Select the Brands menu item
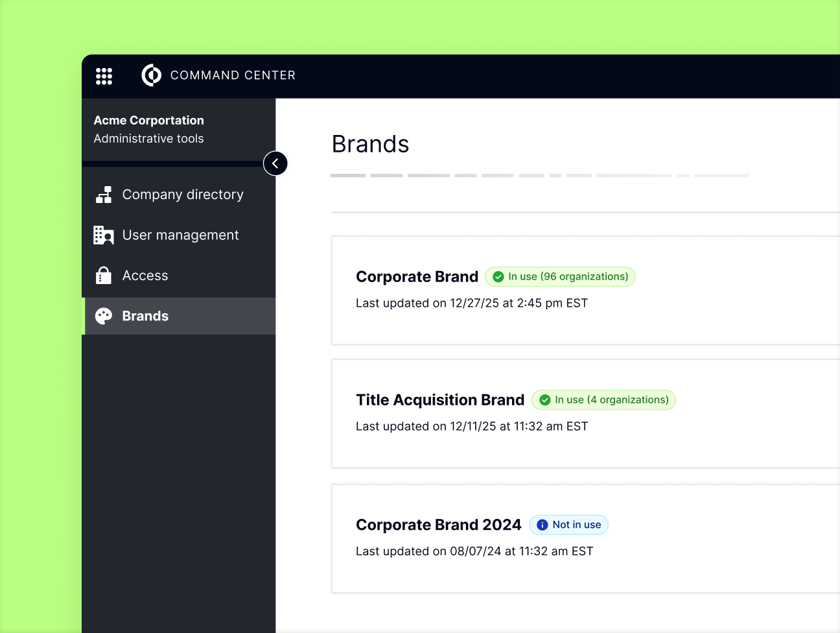The image size is (840, 633). [179, 316]
